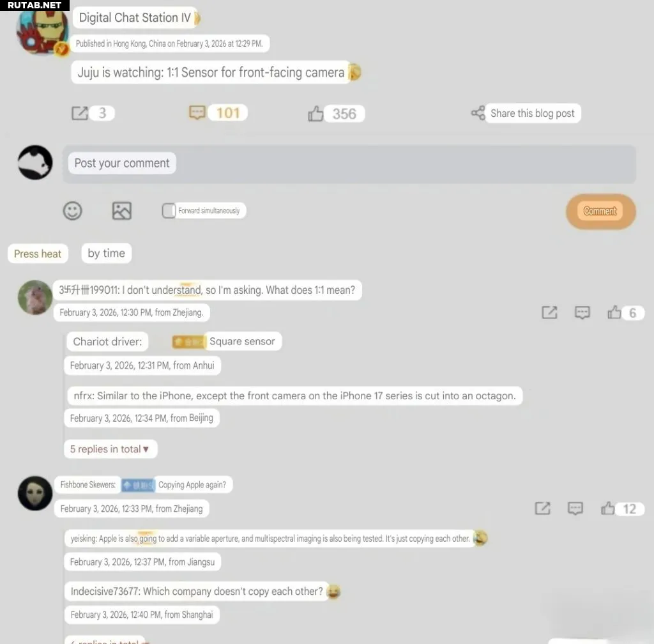Expand the '5 replies in total' thread
This screenshot has height=644, width=654.
pos(110,449)
